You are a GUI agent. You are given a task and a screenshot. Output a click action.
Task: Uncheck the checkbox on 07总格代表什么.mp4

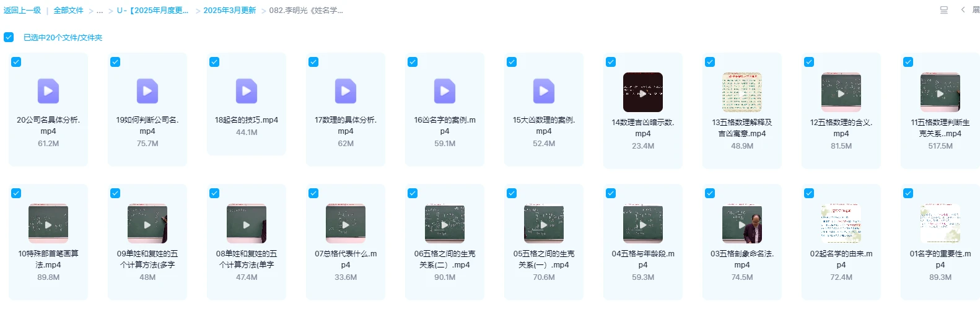pos(313,193)
